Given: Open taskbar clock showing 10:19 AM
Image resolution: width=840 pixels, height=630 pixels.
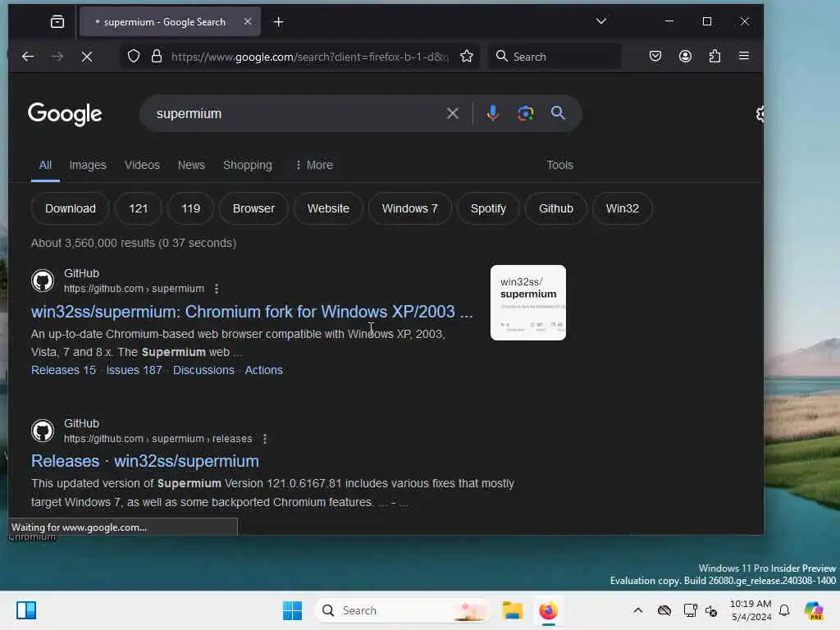Looking at the screenshot, I should coord(751,610).
